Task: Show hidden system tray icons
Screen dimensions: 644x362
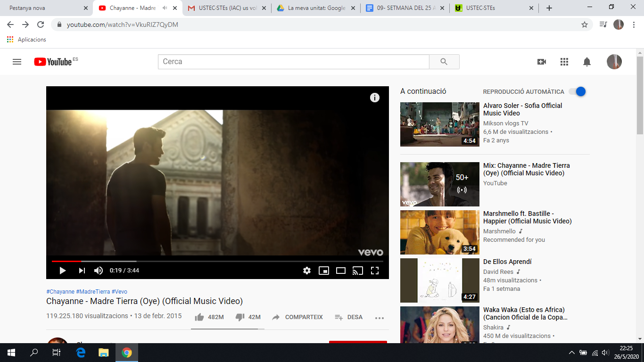Action: (x=571, y=353)
